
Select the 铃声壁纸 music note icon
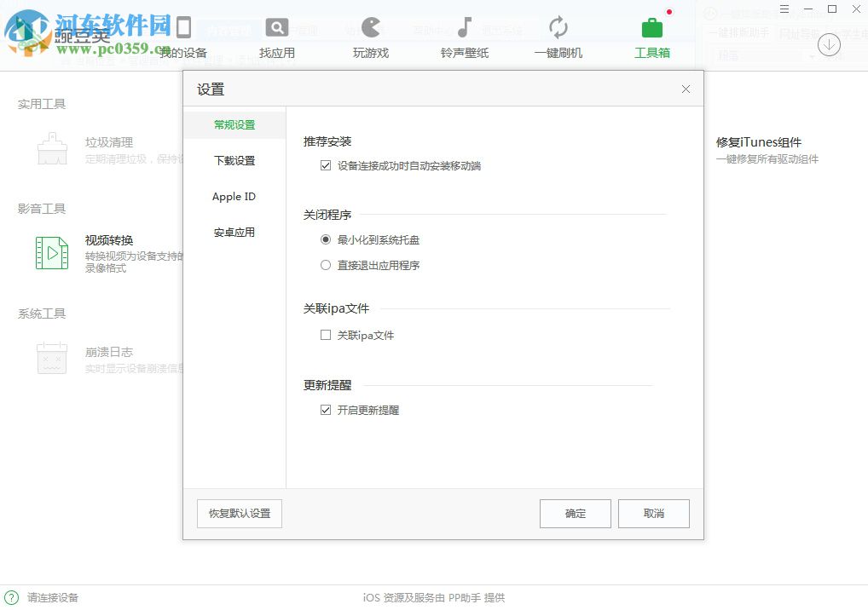463,27
